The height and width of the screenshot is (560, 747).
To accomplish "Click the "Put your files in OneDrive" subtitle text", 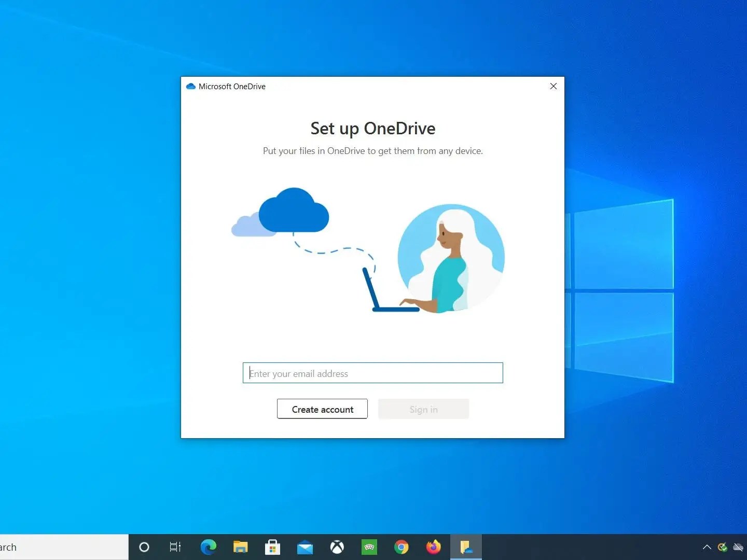I will [373, 151].
